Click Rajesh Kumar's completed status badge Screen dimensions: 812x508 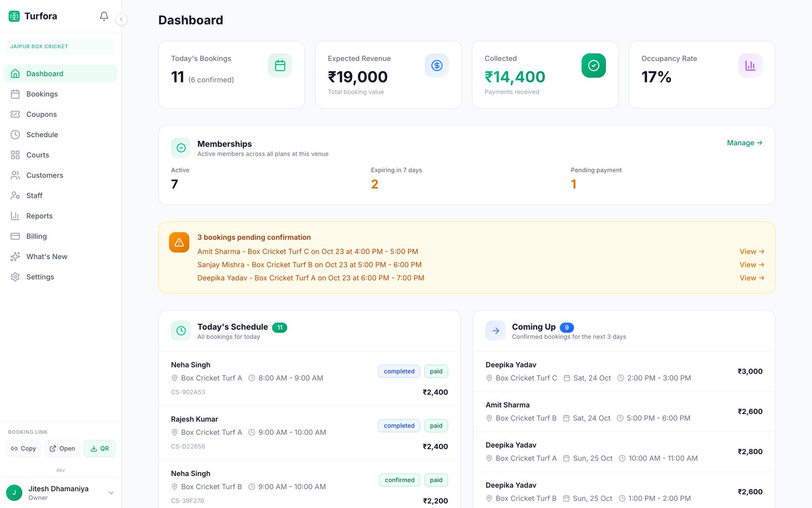click(399, 426)
